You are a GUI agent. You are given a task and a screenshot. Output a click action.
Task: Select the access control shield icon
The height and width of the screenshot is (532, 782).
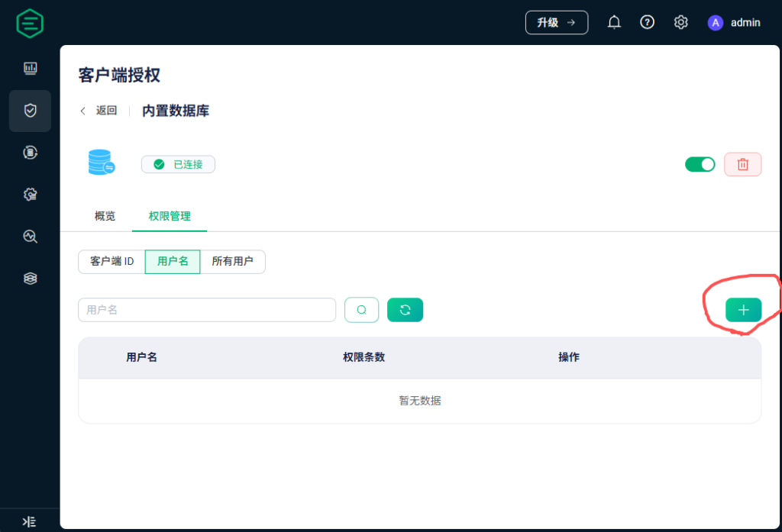click(x=30, y=111)
